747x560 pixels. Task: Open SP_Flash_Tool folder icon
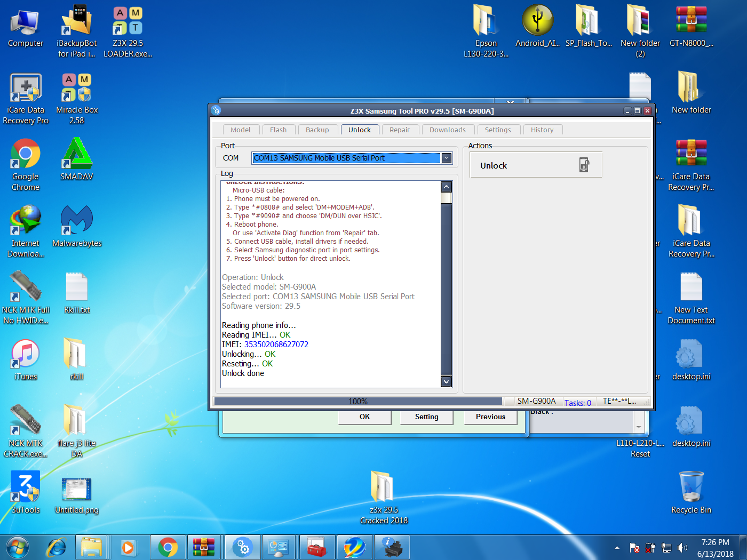(589, 27)
